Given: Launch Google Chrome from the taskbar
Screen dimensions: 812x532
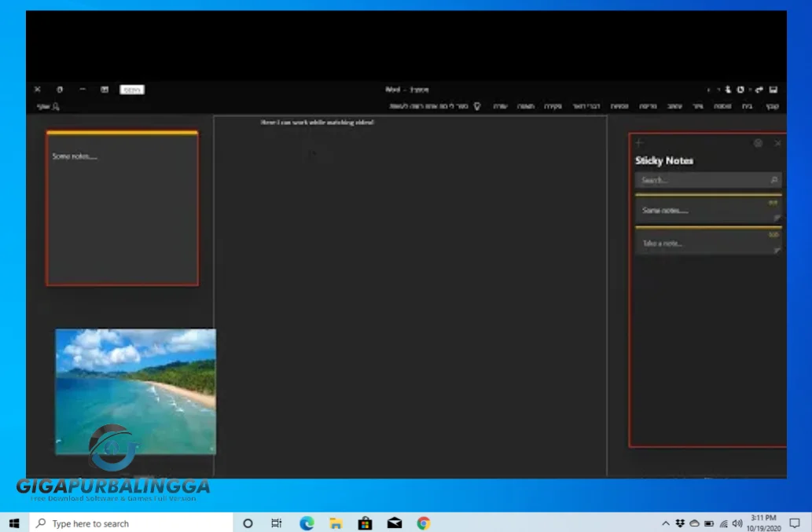Looking at the screenshot, I should (x=424, y=523).
